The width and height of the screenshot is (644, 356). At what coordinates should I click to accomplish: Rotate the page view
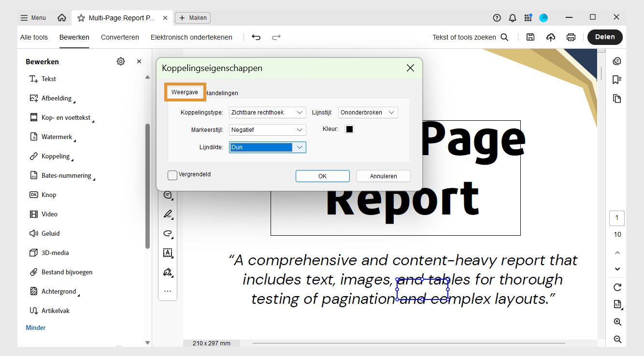pos(617,287)
